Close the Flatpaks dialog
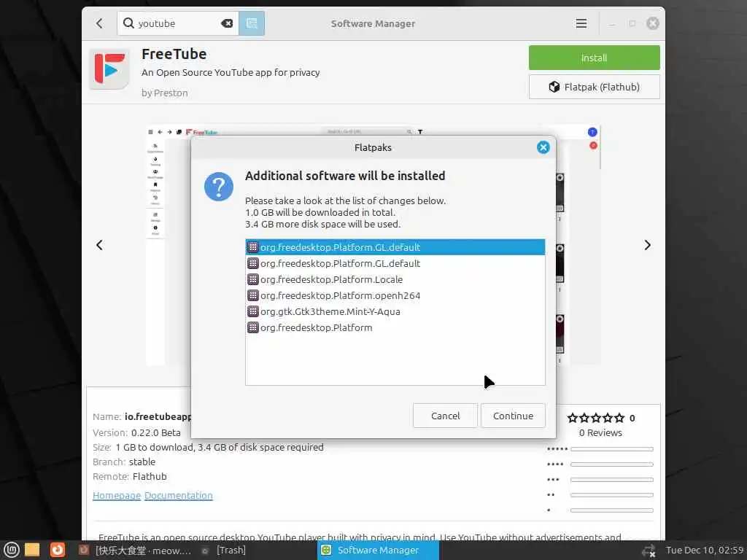747x560 pixels. [543, 147]
